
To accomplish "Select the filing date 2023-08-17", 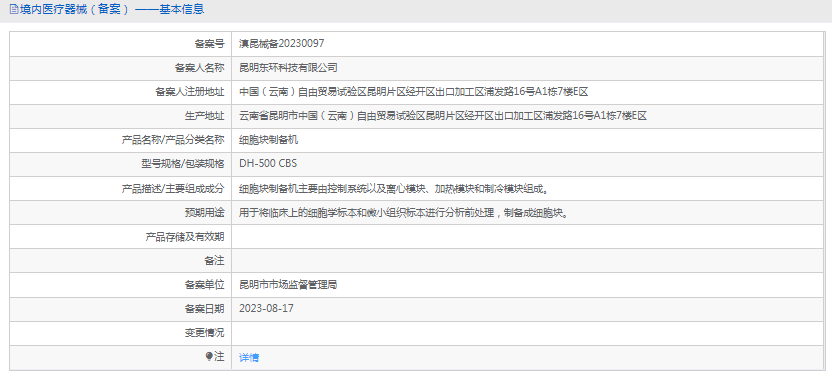I will coord(266,308).
